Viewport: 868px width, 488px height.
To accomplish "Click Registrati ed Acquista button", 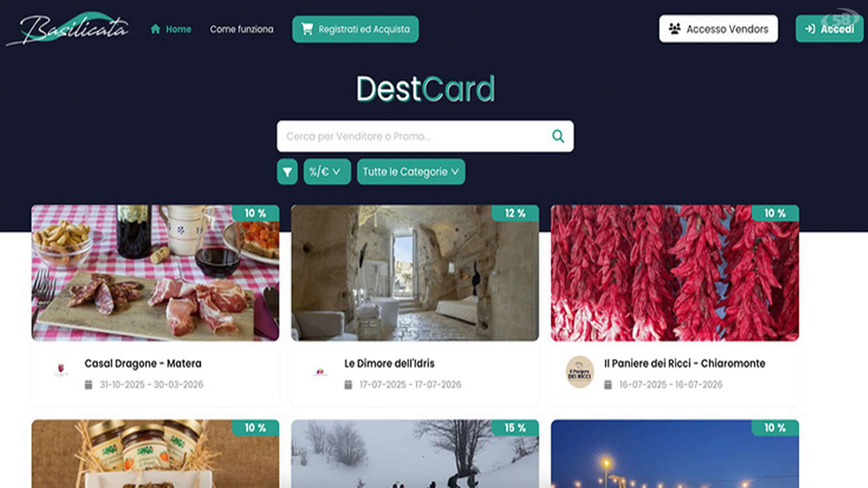I will (x=355, y=29).
